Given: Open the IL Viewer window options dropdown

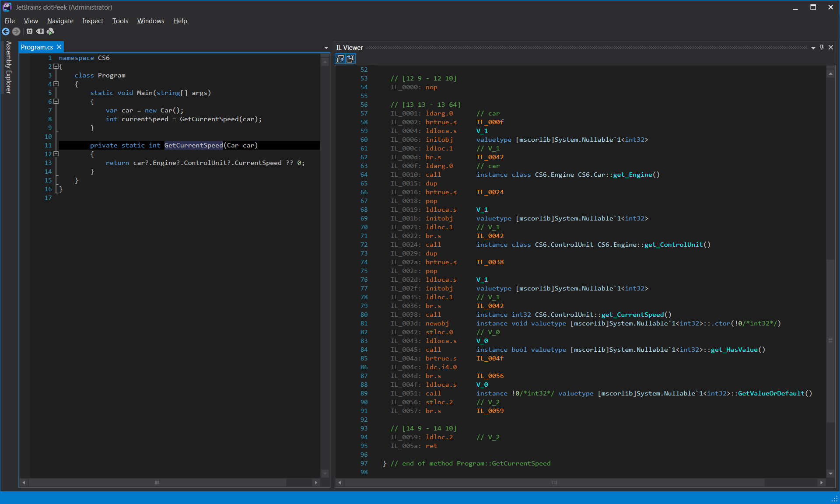Looking at the screenshot, I should coord(813,47).
